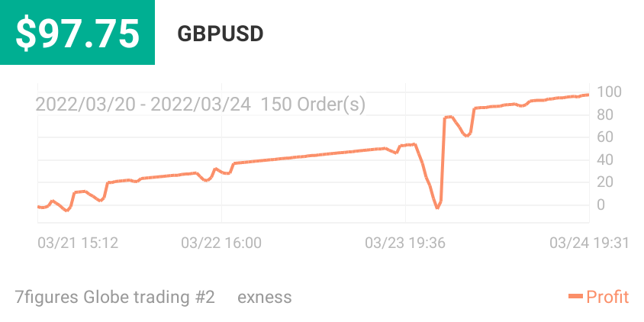Click the 100 value on the y-axis
The image size is (644, 322).
point(609,92)
